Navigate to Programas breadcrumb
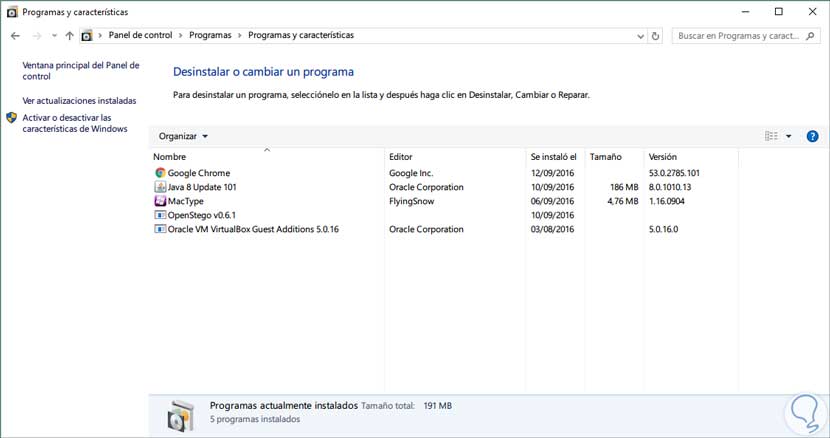Viewport: 830px width, 438px height. tap(210, 35)
